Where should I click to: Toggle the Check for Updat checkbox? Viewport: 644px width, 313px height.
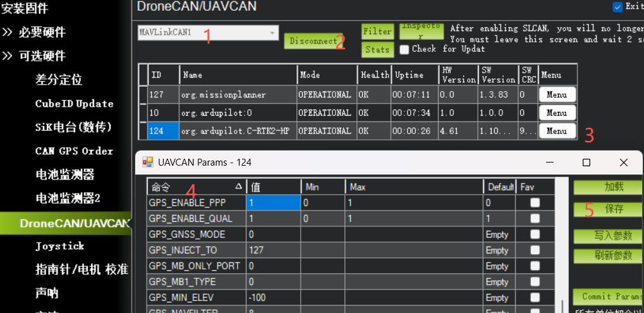point(404,49)
